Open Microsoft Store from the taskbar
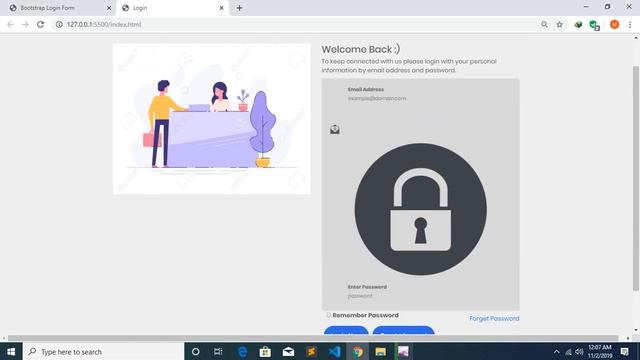Viewport: 640px width, 360px height. click(265, 351)
